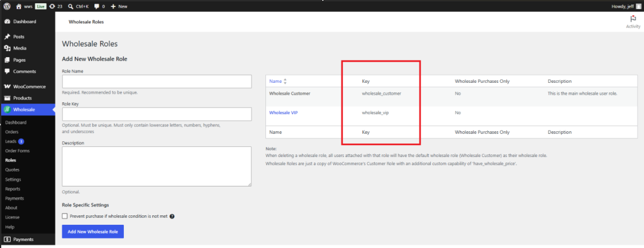This screenshot has height=248, width=644.
Task: Sort roles table by Name column arrows
Action: pyautogui.click(x=285, y=81)
